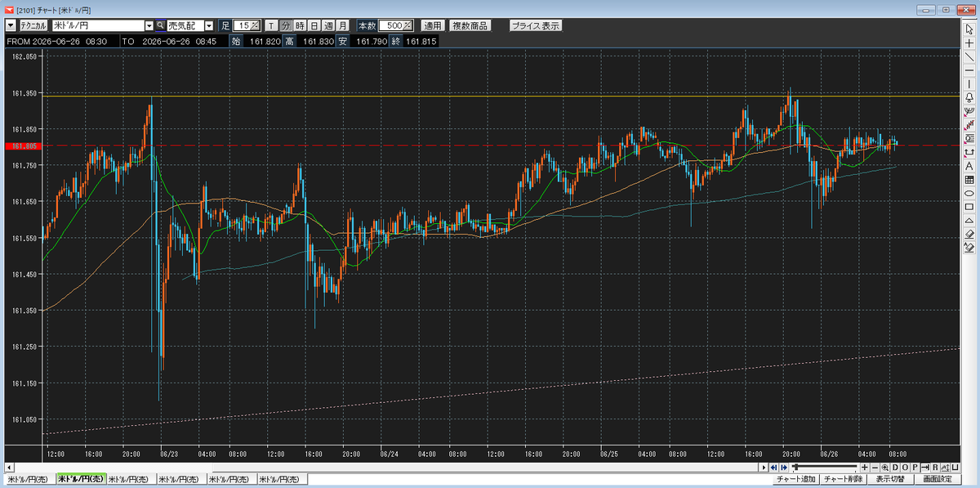Select the parallel channel drawing tool
Image resolution: width=980 pixels, height=488 pixels.
[x=969, y=124]
